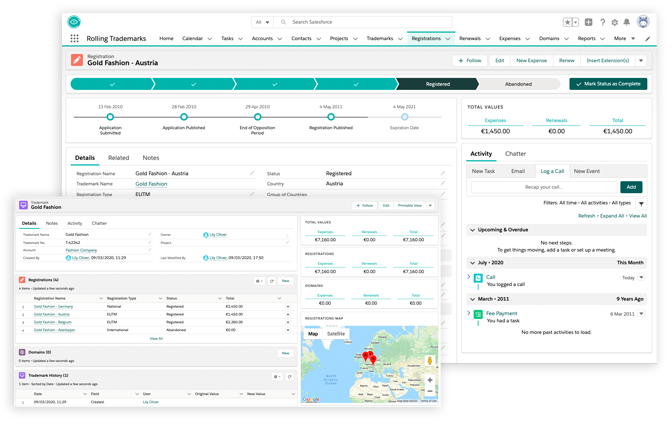672x424 pixels.
Task: Click the Expiration Date timeline marker
Action: point(404,117)
